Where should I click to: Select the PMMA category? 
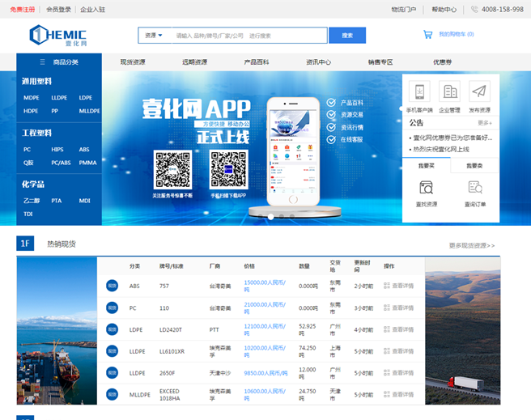click(88, 163)
